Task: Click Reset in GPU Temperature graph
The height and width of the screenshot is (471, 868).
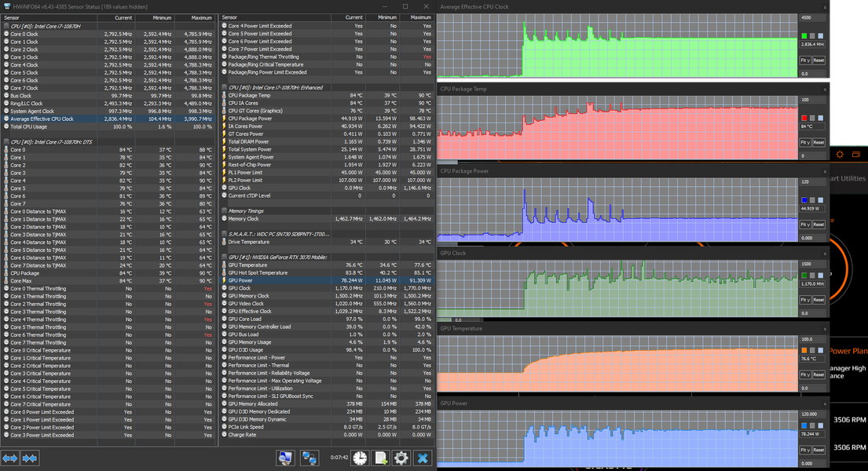Action: tap(819, 374)
